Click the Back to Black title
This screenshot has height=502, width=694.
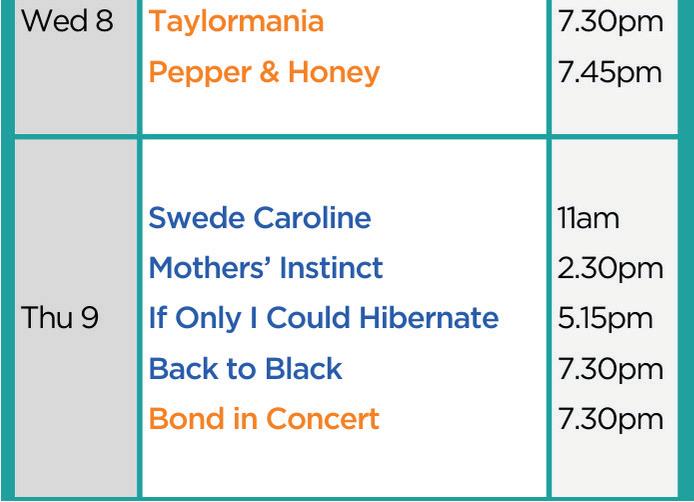245,368
